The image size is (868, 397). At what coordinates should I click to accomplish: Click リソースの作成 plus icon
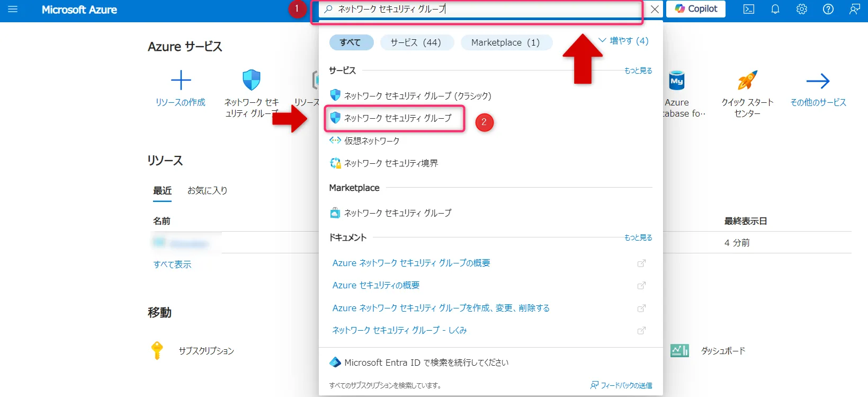[x=181, y=81]
